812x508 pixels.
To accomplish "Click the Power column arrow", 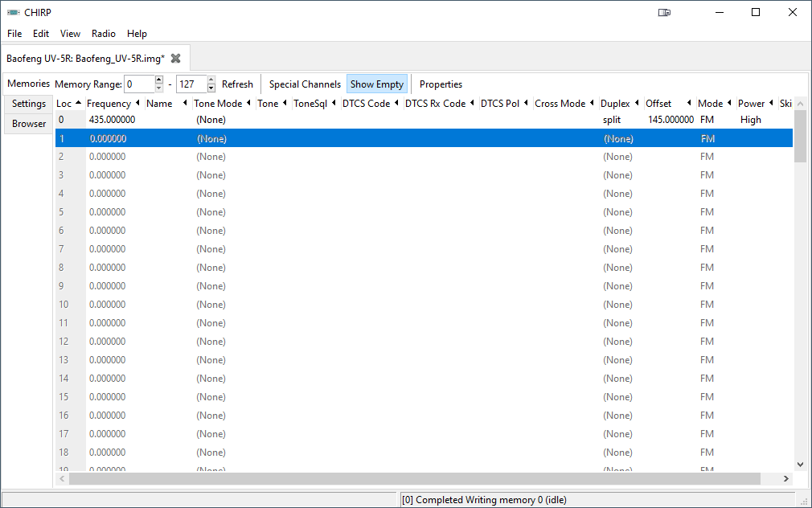I will [771, 103].
